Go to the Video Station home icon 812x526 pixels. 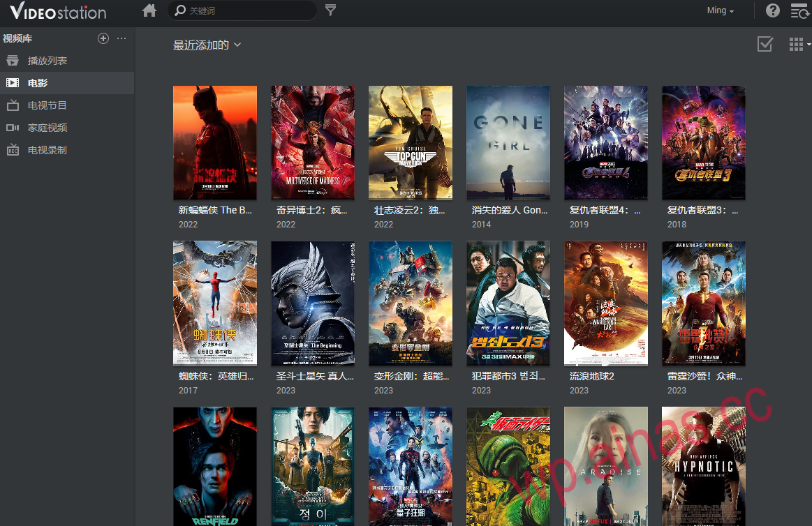149,10
